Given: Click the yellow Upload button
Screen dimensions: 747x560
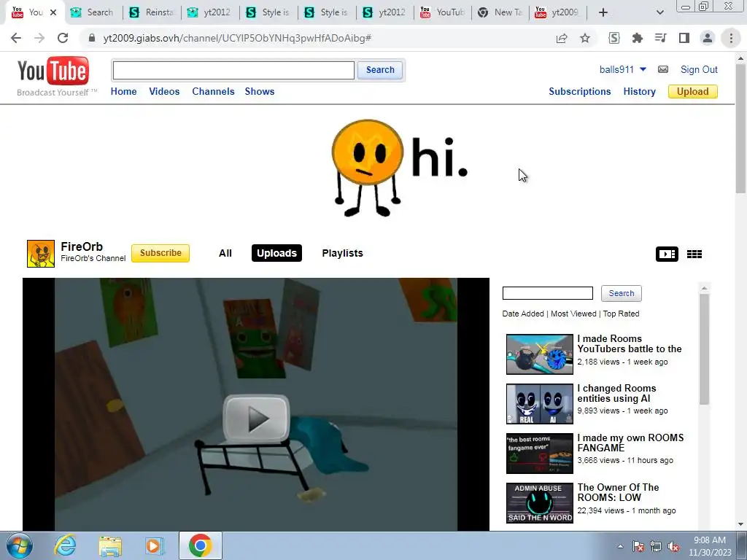Looking at the screenshot, I should tap(693, 91).
